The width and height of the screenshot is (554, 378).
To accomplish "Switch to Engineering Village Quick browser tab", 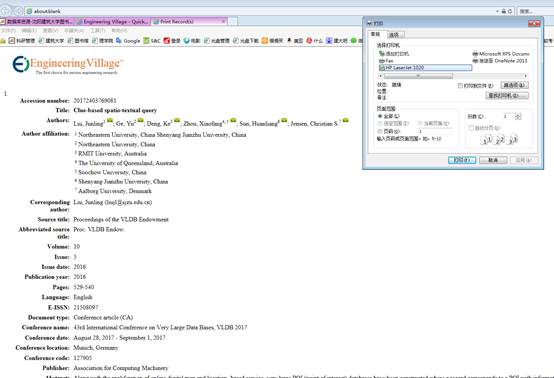I will pyautogui.click(x=113, y=22).
